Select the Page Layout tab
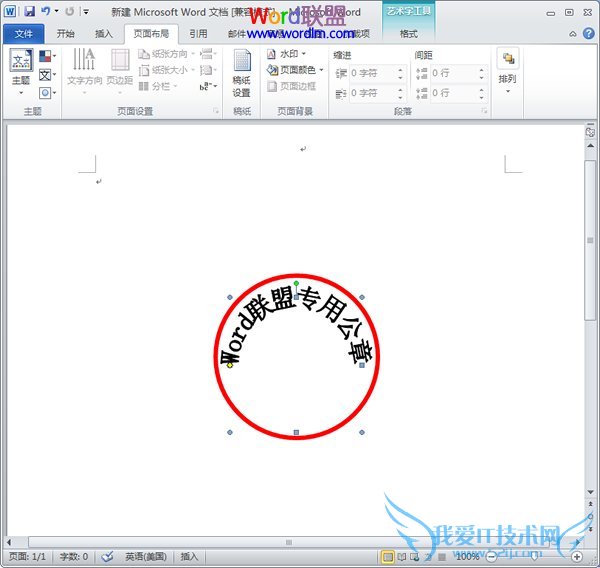Image resolution: width=600 pixels, height=568 pixels. [x=151, y=34]
